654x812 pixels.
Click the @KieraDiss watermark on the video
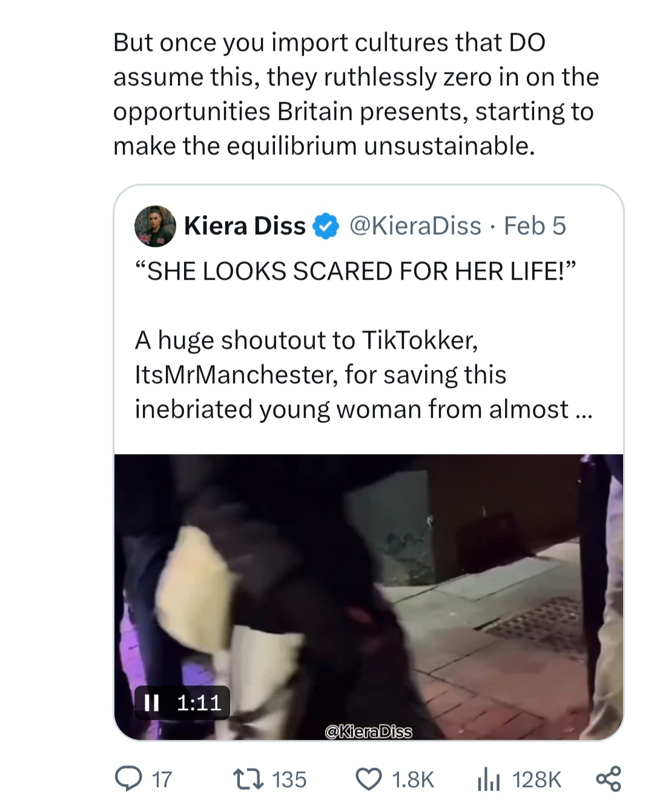368,732
